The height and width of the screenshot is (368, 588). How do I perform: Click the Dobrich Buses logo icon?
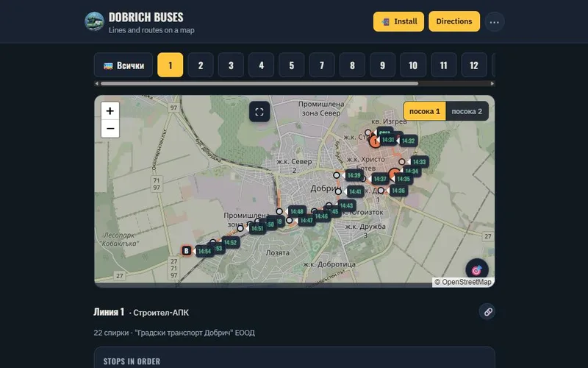point(94,21)
